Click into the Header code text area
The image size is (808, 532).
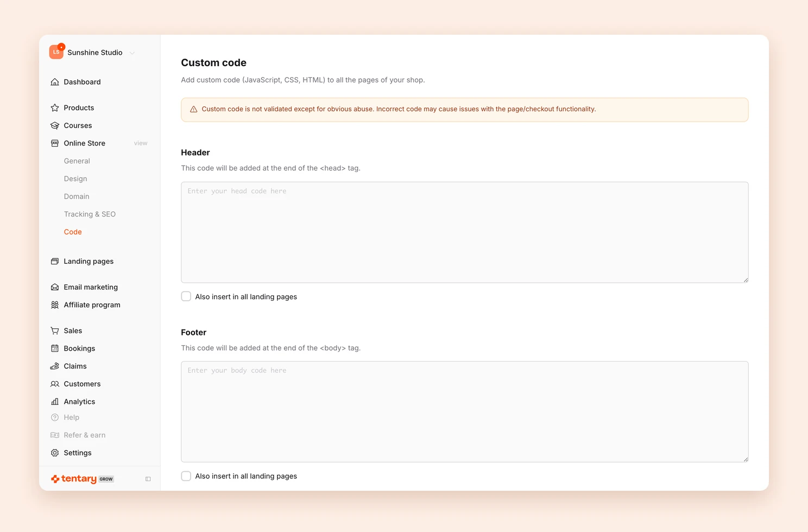465,232
